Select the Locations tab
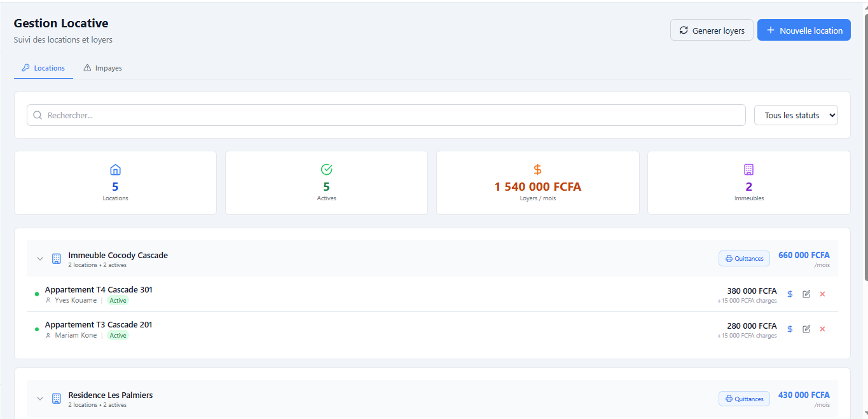 tap(43, 68)
